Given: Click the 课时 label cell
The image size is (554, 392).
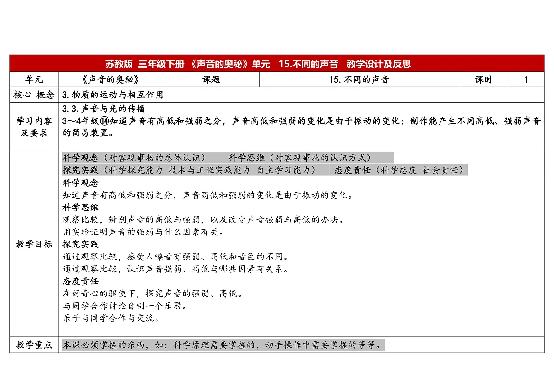Looking at the screenshot, I should tap(483, 79).
